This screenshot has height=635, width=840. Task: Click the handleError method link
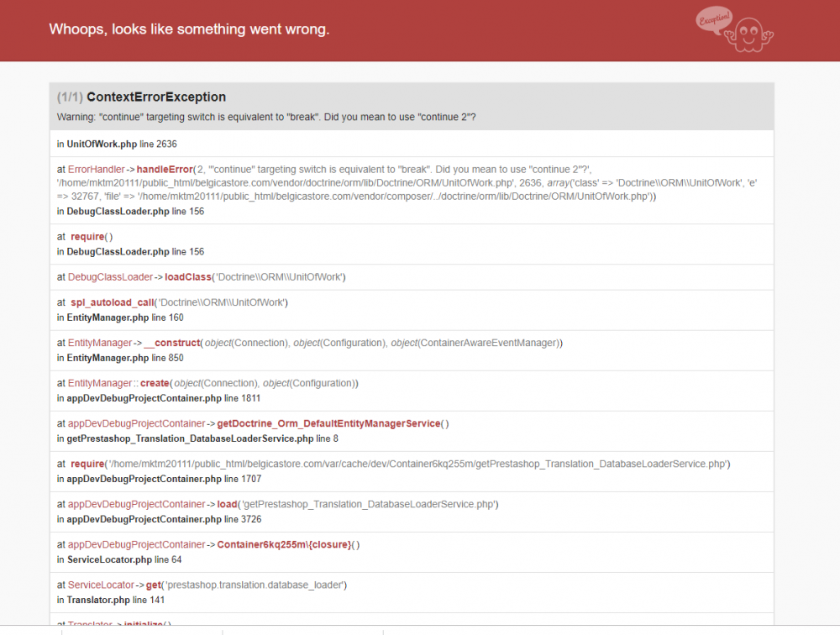point(165,170)
